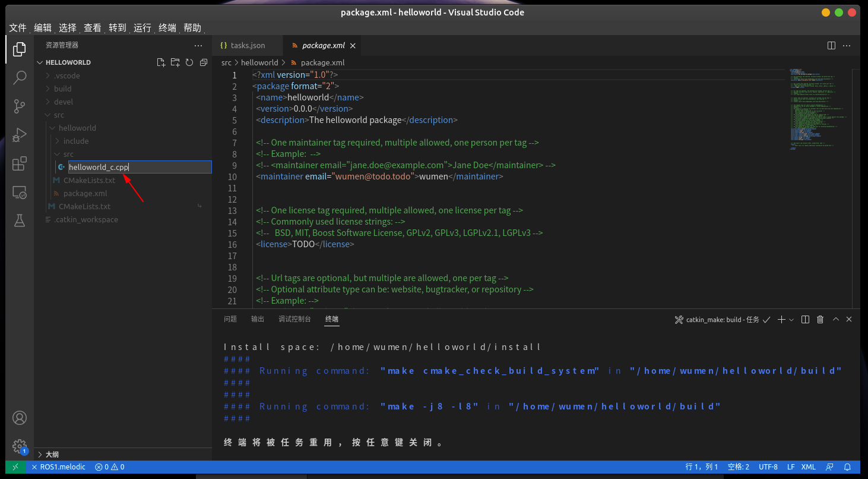Refresh the explorer file tree
The width and height of the screenshot is (868, 479).
pyautogui.click(x=189, y=62)
